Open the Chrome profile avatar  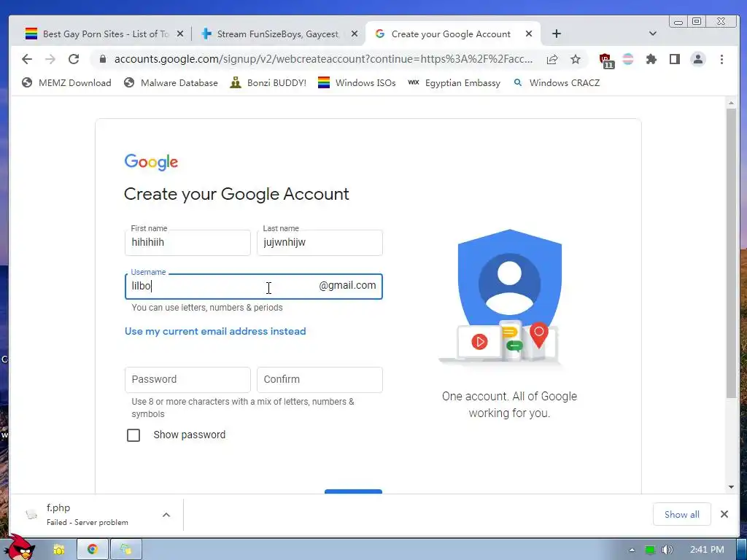pos(698,59)
